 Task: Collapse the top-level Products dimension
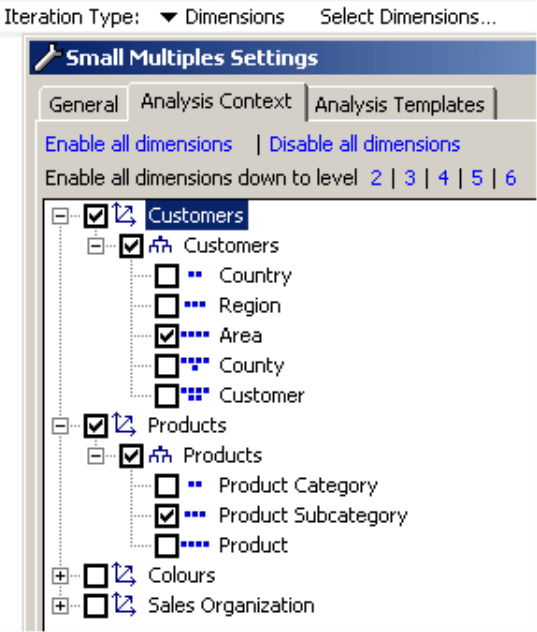pos(60,426)
